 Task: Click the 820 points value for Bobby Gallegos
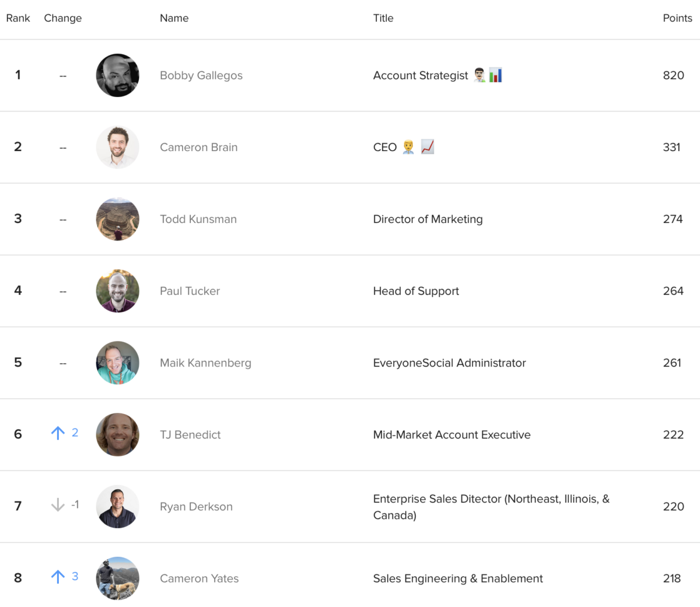[673, 75]
